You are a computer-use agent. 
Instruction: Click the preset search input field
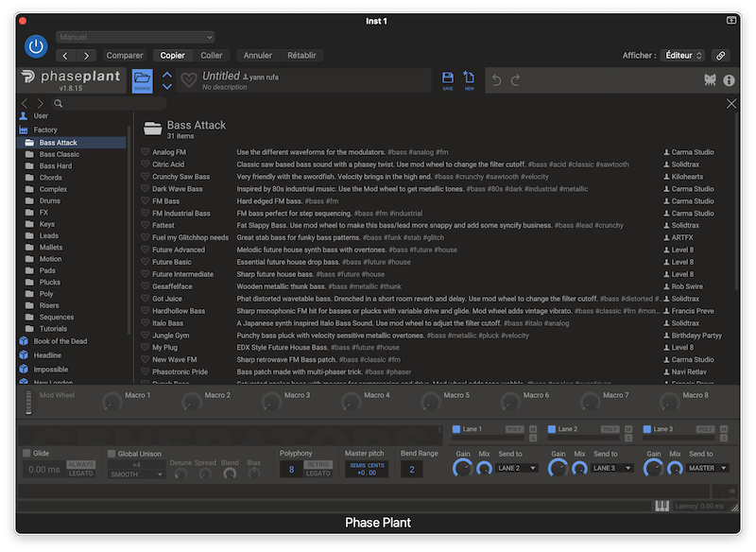pos(109,103)
